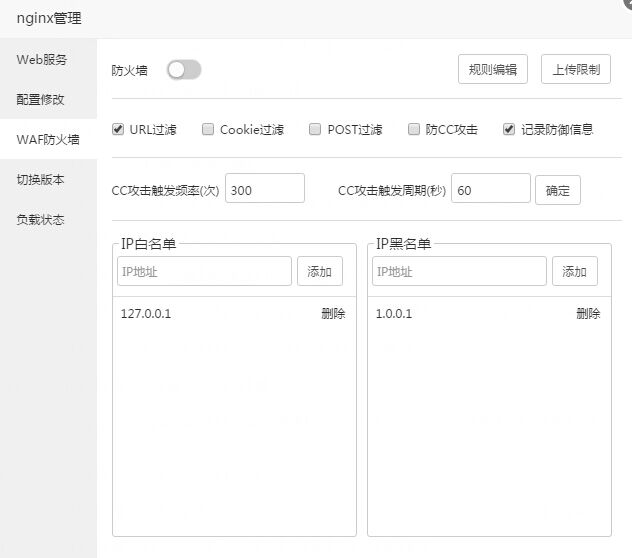Go to the 切换版本 tab
The width and height of the screenshot is (632, 558).
41,179
